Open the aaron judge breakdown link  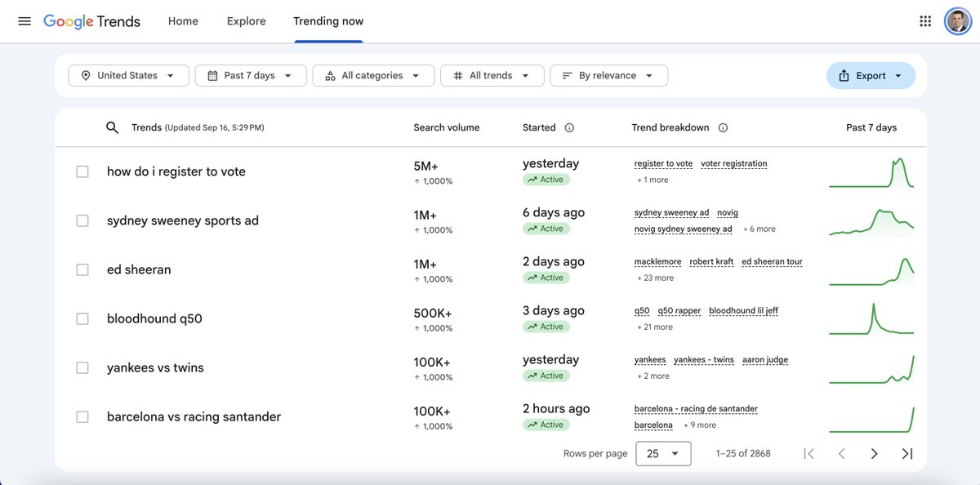tap(765, 359)
